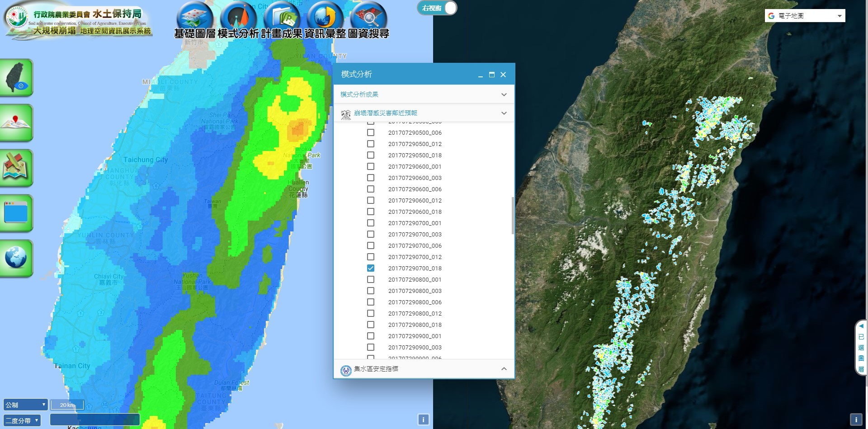Click the 圖資搜尋 menu label

(368, 33)
